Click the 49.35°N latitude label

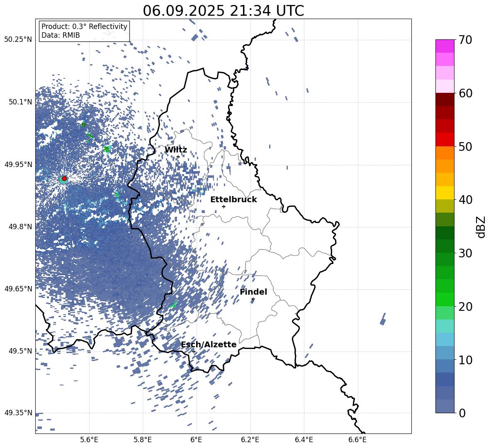tap(18, 413)
